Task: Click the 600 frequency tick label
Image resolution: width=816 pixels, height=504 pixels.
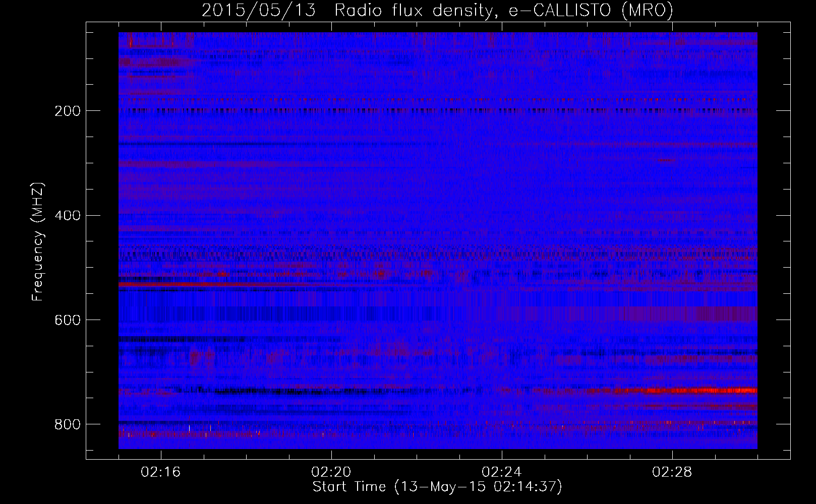Action: coord(68,320)
